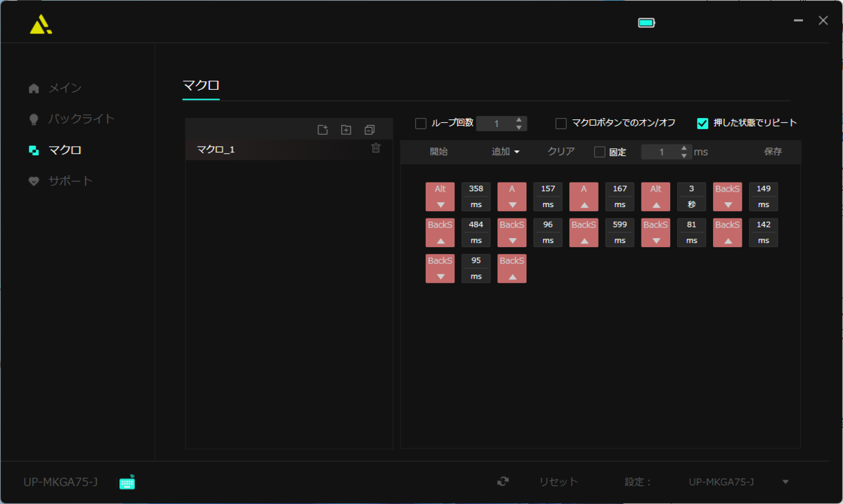Select the Alt key-down block
The width and height of the screenshot is (843, 504).
click(x=440, y=197)
